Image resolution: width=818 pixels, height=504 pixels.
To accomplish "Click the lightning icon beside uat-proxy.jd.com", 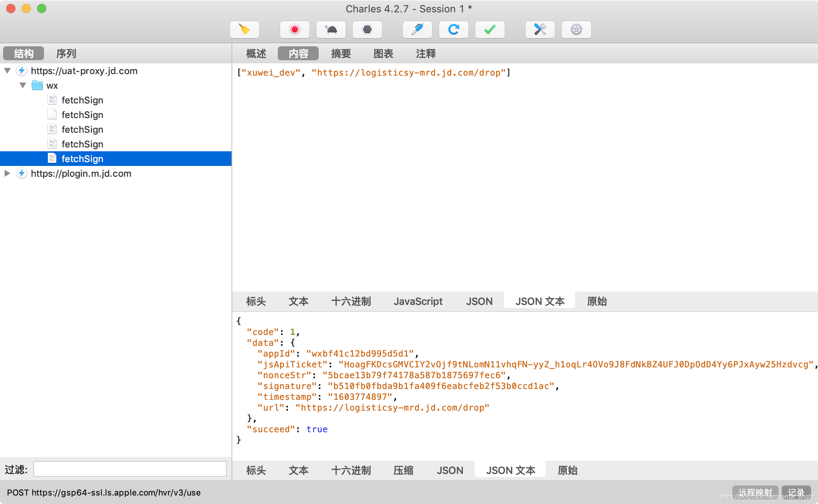I will [22, 71].
